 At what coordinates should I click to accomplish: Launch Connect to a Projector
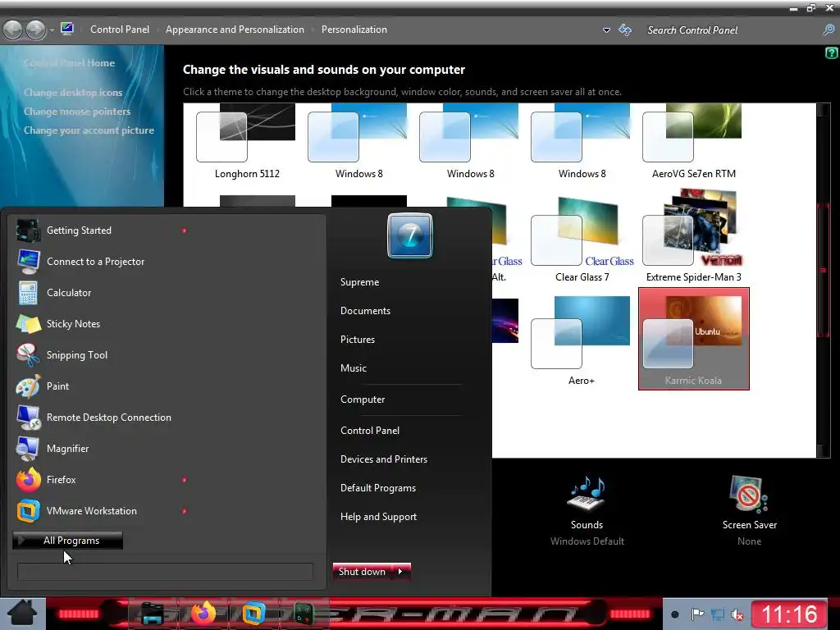tap(99, 262)
